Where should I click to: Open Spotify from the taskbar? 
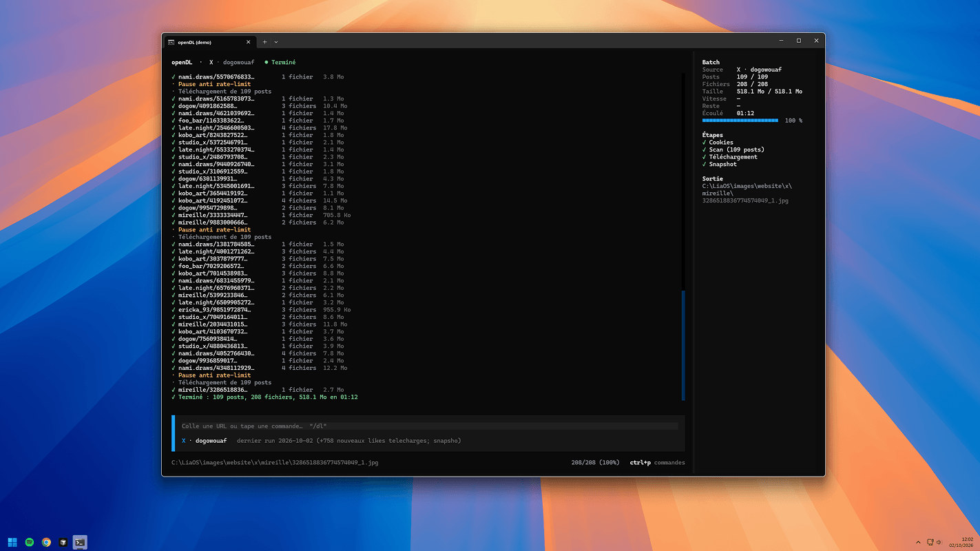30,542
